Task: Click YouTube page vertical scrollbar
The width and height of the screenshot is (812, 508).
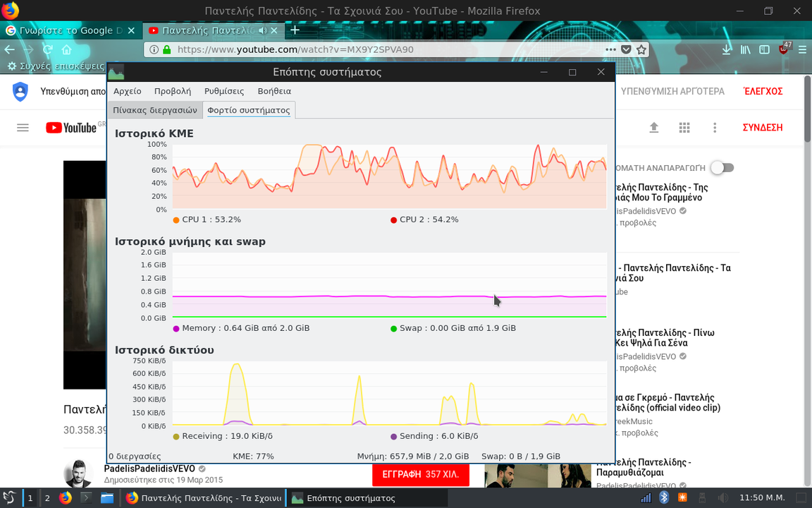Action: pyautogui.click(x=807, y=109)
